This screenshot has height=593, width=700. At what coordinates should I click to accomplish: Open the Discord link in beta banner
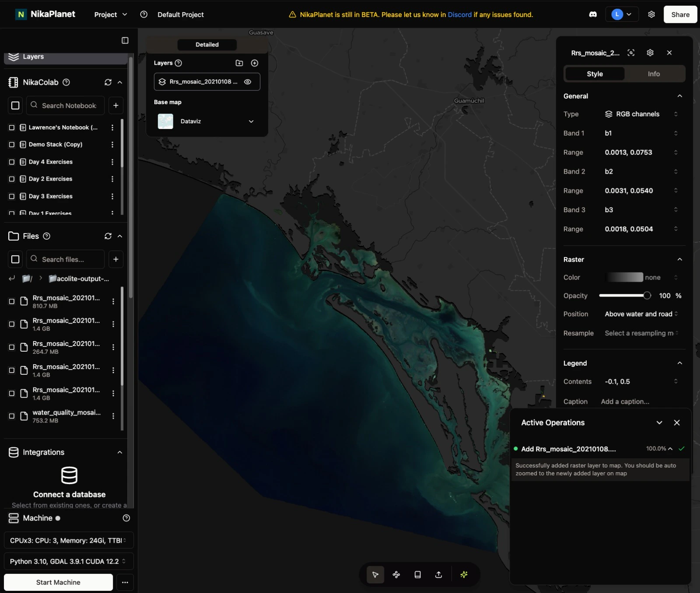point(459,14)
